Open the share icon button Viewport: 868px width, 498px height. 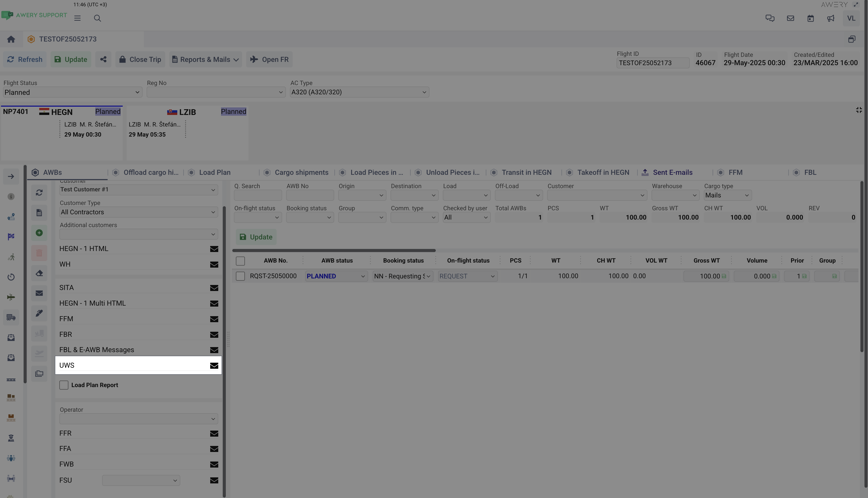tap(103, 60)
